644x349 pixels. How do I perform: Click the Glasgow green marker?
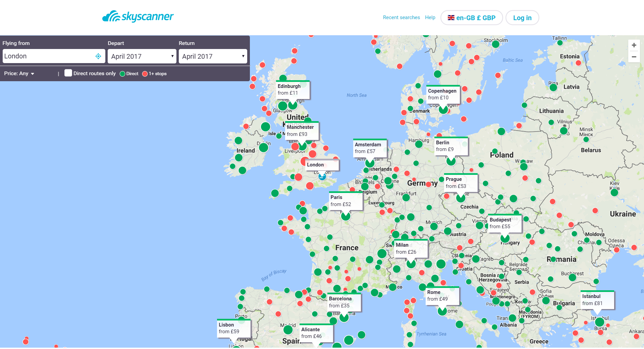click(x=282, y=106)
